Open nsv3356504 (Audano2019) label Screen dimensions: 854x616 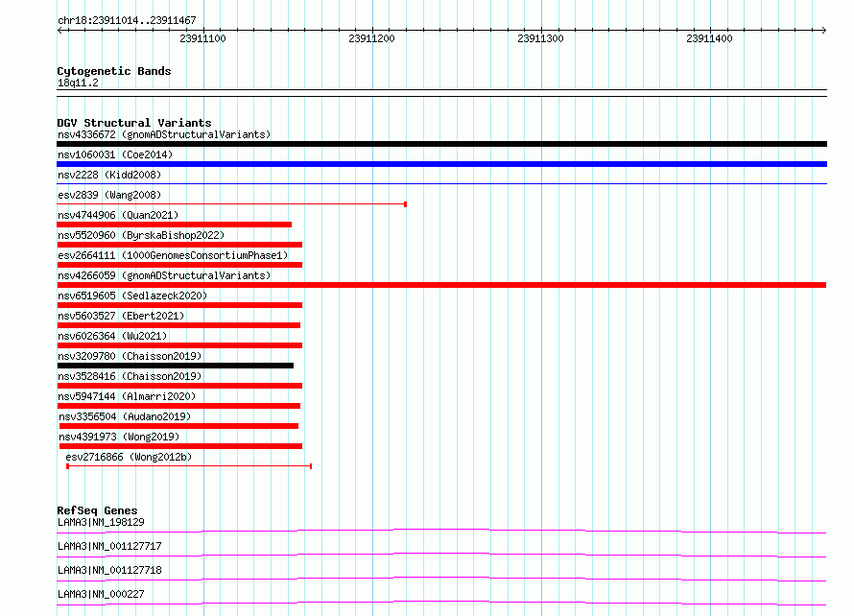coord(125,416)
